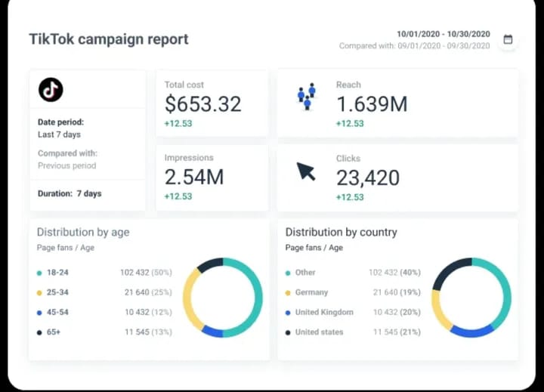Click the blue segment of age donut chart
This screenshot has height=392, width=544.
(x=212, y=332)
